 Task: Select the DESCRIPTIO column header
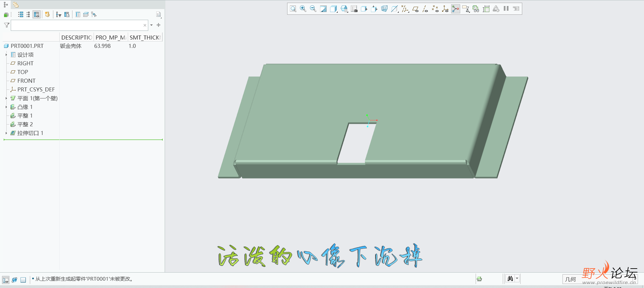(76, 38)
